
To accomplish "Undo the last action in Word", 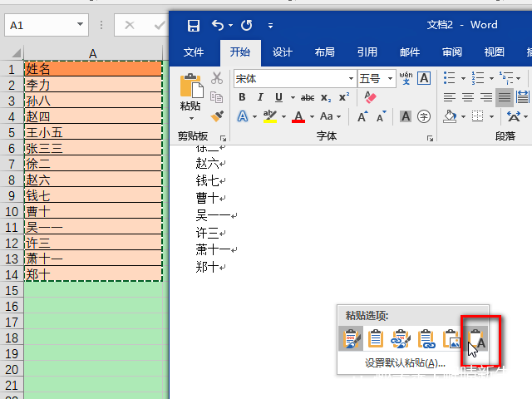I will coord(218,26).
